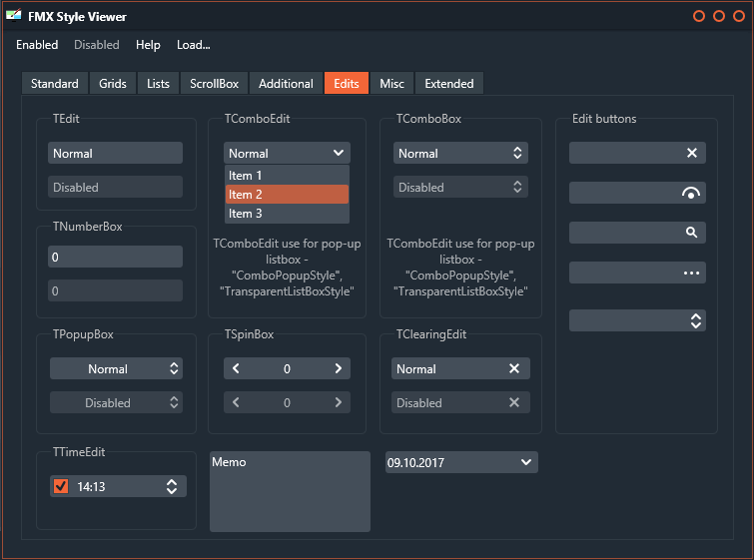Switch to the Additional tab

286,83
